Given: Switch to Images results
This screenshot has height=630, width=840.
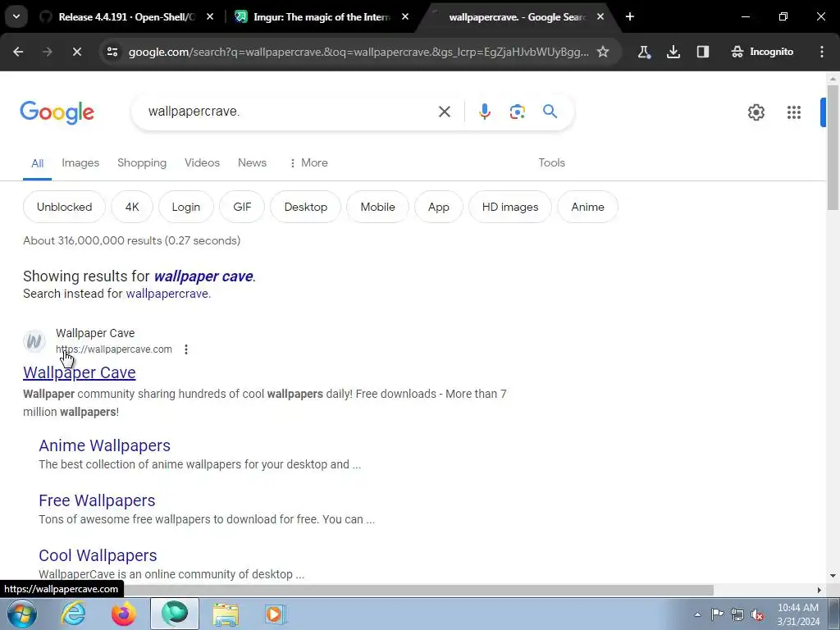Looking at the screenshot, I should coord(80,163).
